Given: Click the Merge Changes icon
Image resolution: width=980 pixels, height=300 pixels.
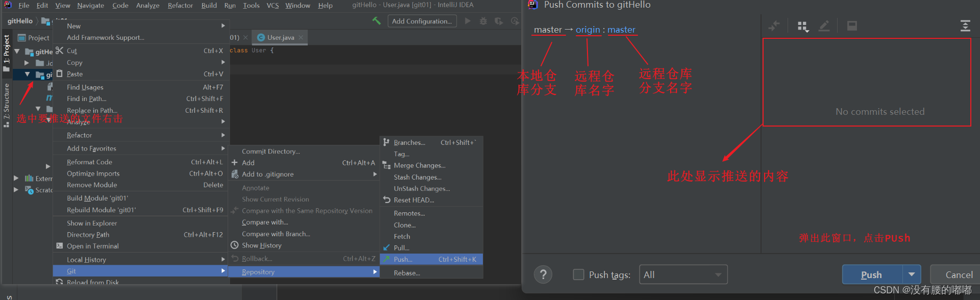Looking at the screenshot, I should tap(386, 165).
